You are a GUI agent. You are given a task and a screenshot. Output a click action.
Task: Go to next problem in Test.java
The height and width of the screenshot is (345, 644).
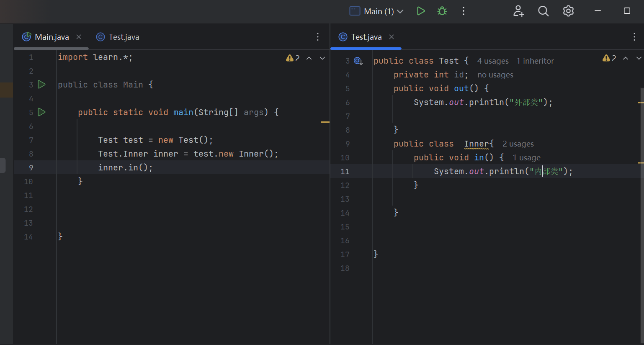tap(639, 58)
